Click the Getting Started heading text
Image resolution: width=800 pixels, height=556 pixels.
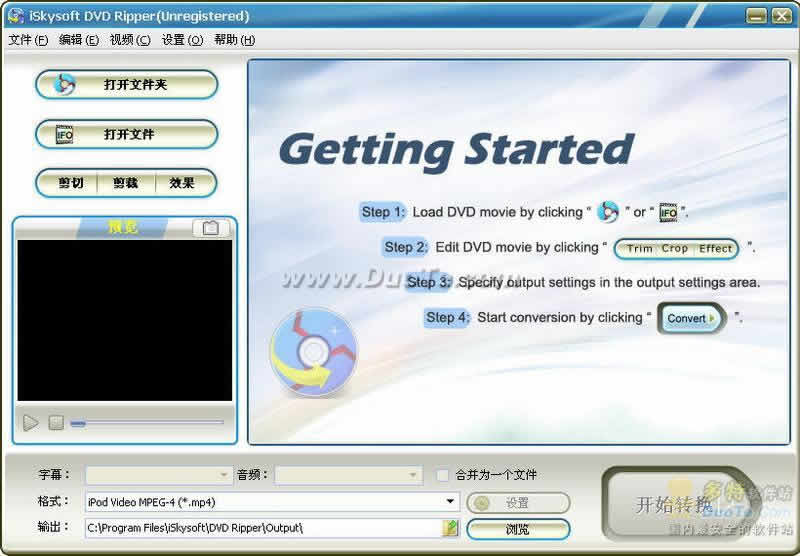pyautogui.click(x=456, y=151)
